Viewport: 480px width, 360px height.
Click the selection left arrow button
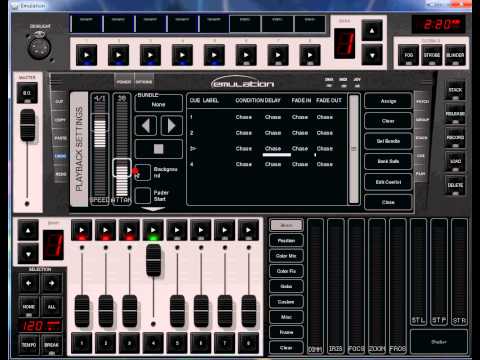pos(29,283)
